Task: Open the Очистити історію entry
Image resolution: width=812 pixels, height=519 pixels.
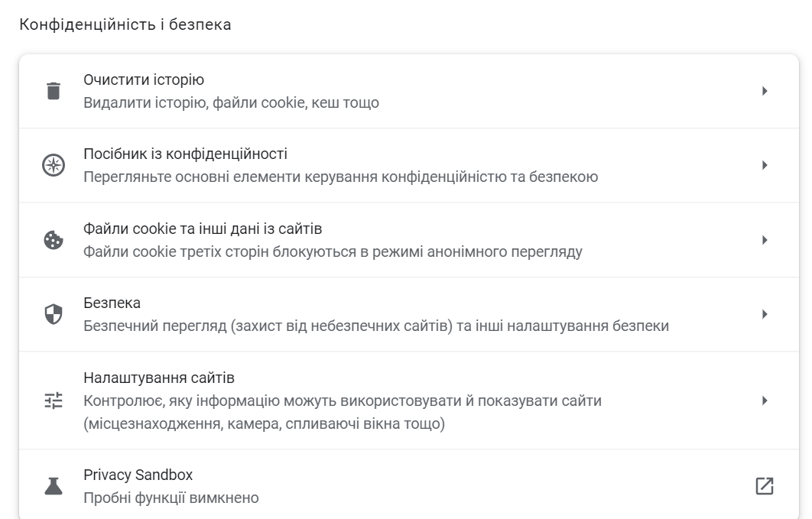Action: 408,91
